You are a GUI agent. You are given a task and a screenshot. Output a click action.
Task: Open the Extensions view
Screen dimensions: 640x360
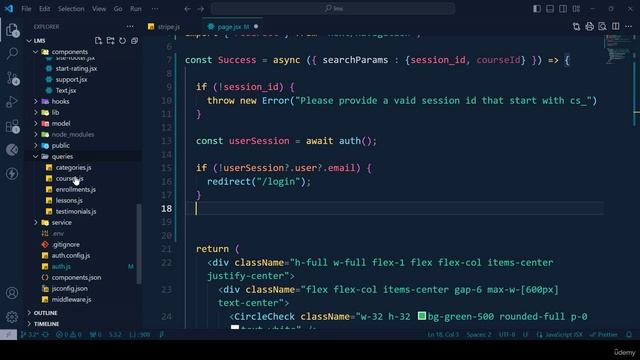[12, 126]
